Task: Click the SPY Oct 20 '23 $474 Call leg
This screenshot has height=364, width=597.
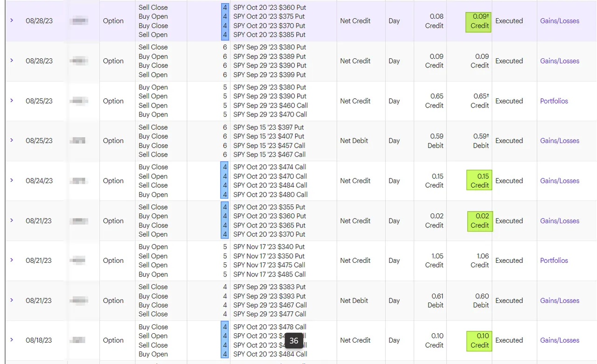Action: (270, 167)
